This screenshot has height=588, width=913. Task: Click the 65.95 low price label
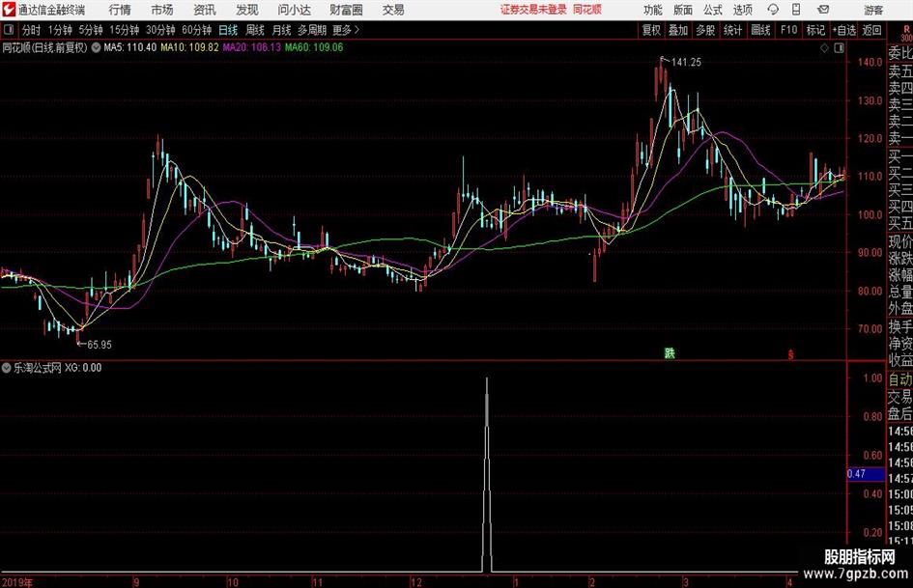pyautogui.click(x=99, y=345)
